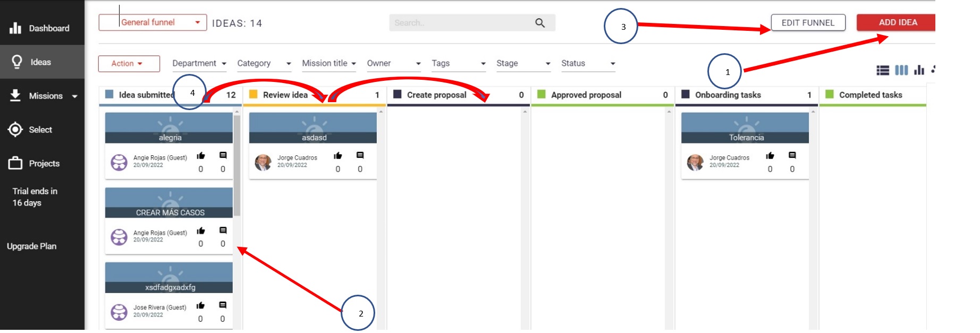980x333 pixels.
Task: Click the yellow Review idea color square
Action: [x=254, y=95]
